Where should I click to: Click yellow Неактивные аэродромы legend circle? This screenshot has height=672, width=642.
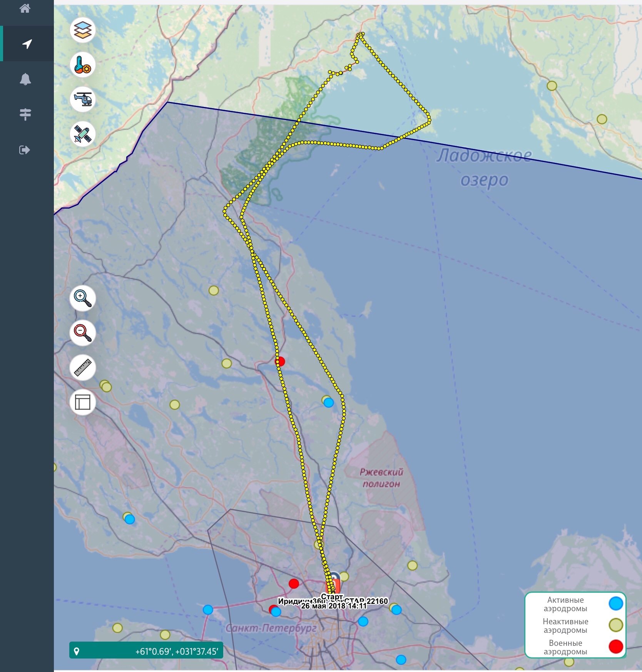(615, 625)
